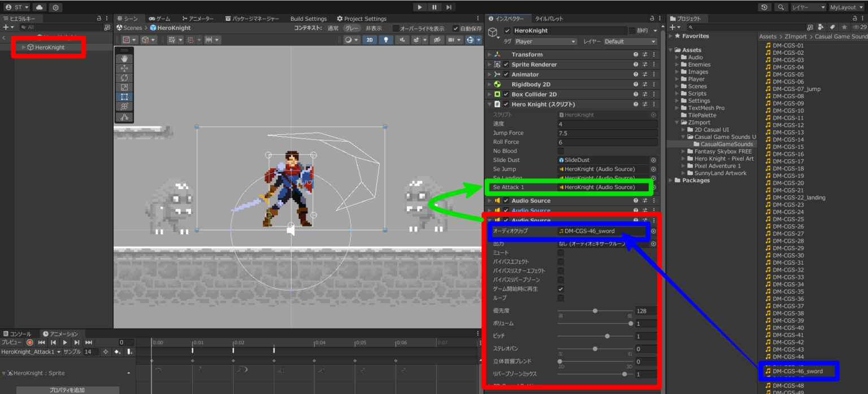Select the Rotate tool
Image resolution: width=868 pixels, height=394 pixels.
point(124,77)
